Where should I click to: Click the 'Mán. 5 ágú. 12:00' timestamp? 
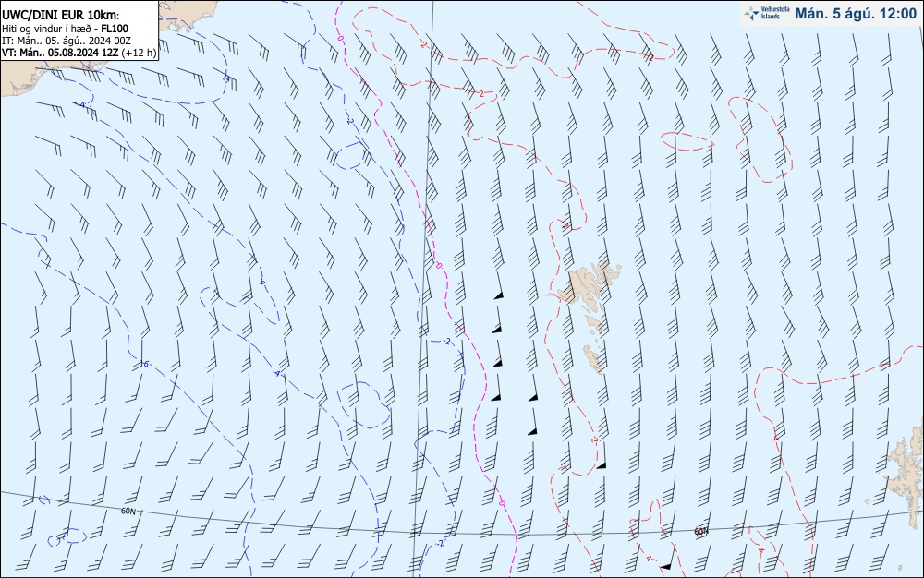coord(856,14)
